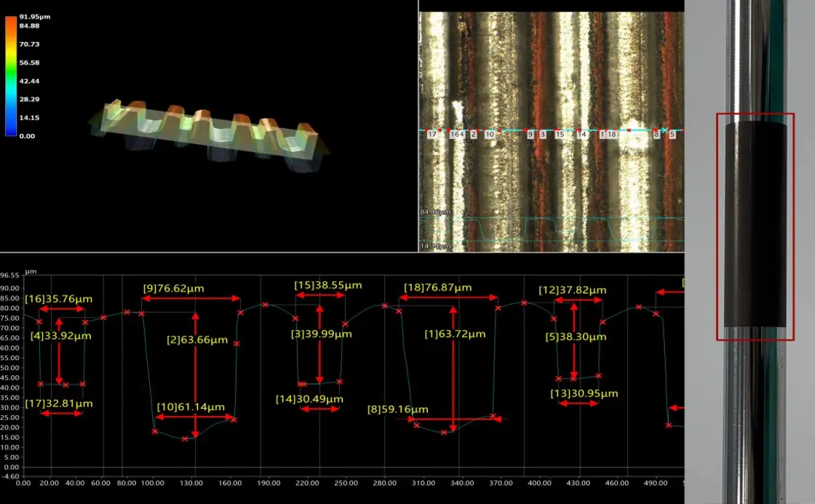
Task: Select marker tag 10 on the profile line
Action: point(490,135)
